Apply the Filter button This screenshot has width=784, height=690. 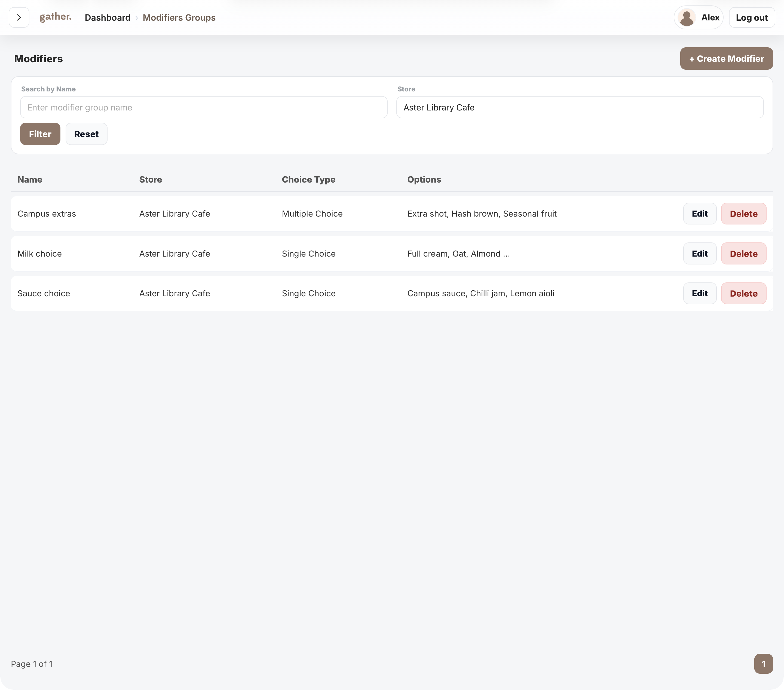click(x=40, y=134)
